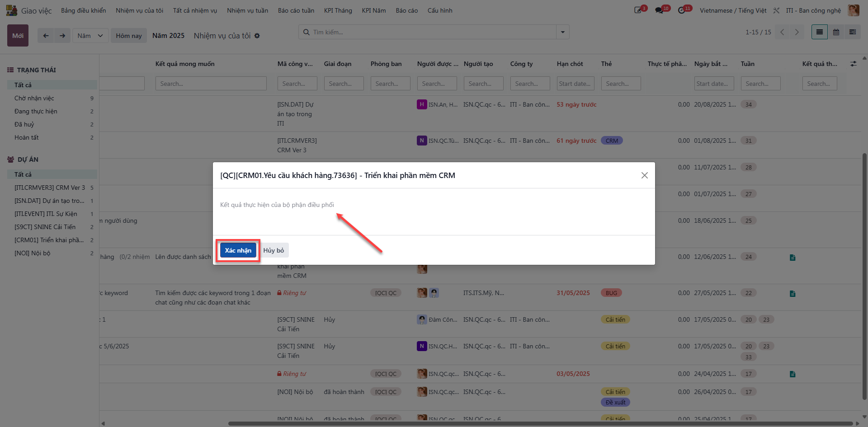Go to previous page pager arrow
This screenshot has height=427, width=868.
tap(782, 32)
